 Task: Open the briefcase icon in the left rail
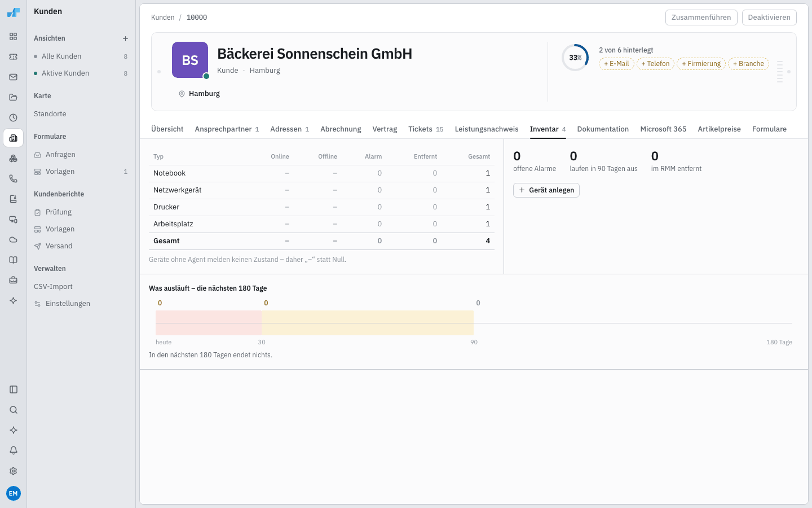[x=14, y=281]
